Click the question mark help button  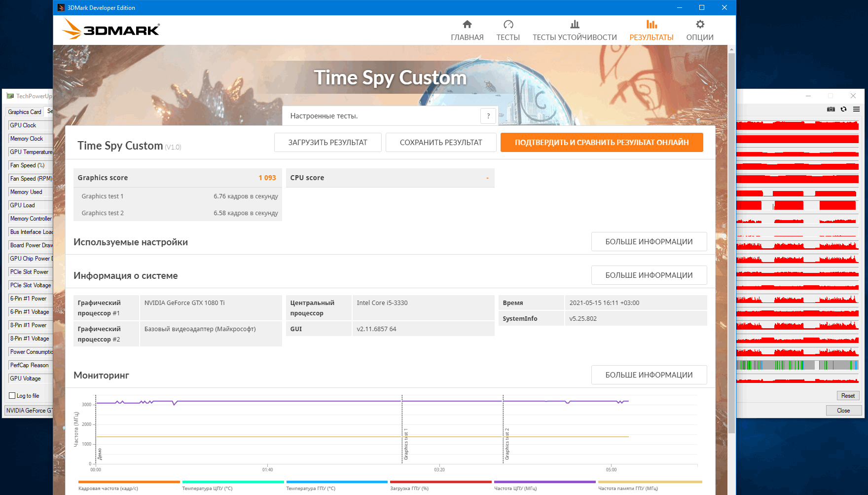click(x=488, y=116)
